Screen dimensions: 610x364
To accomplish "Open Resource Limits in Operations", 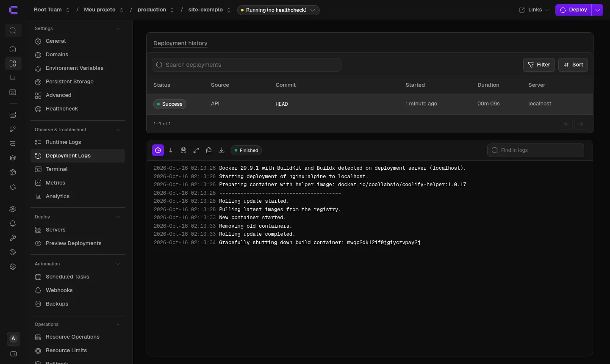I will tap(78, 350).
